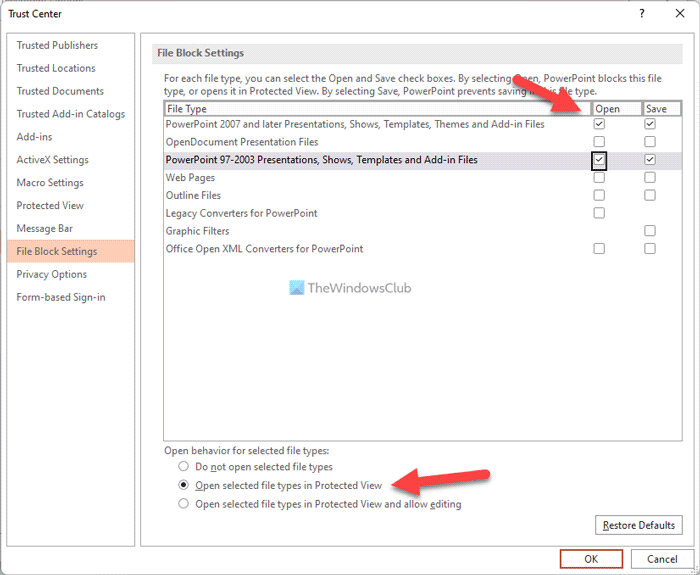Go to Trusted Documents section

tap(71, 91)
